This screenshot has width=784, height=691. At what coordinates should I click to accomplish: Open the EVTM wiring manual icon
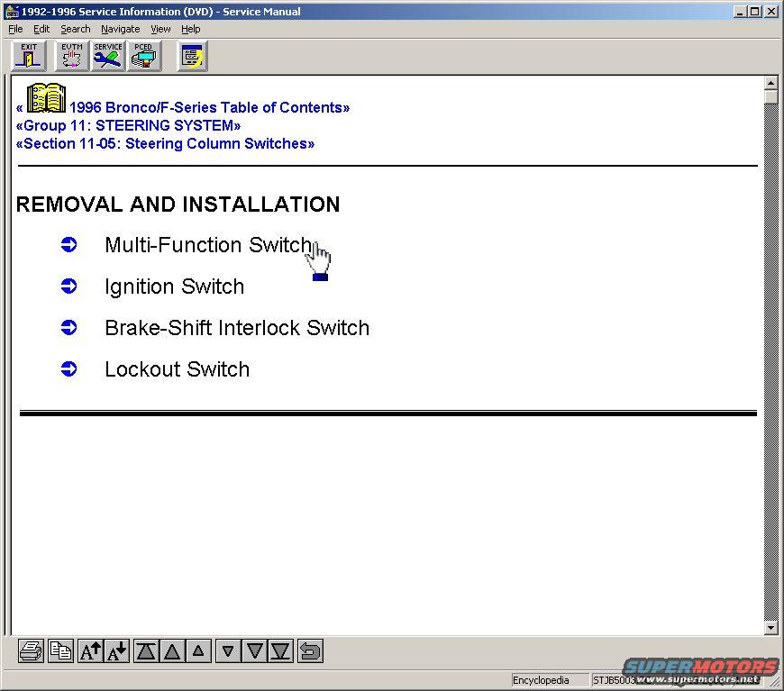point(71,56)
